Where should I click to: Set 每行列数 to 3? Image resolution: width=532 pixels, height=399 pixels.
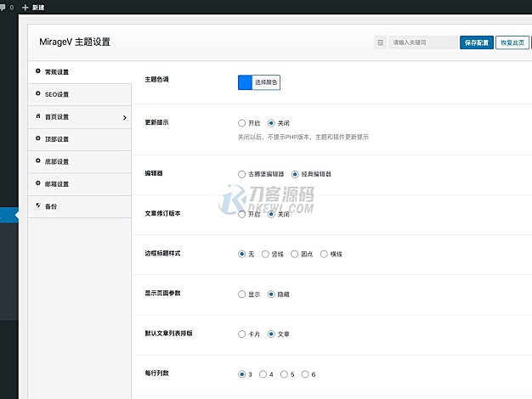click(241, 374)
